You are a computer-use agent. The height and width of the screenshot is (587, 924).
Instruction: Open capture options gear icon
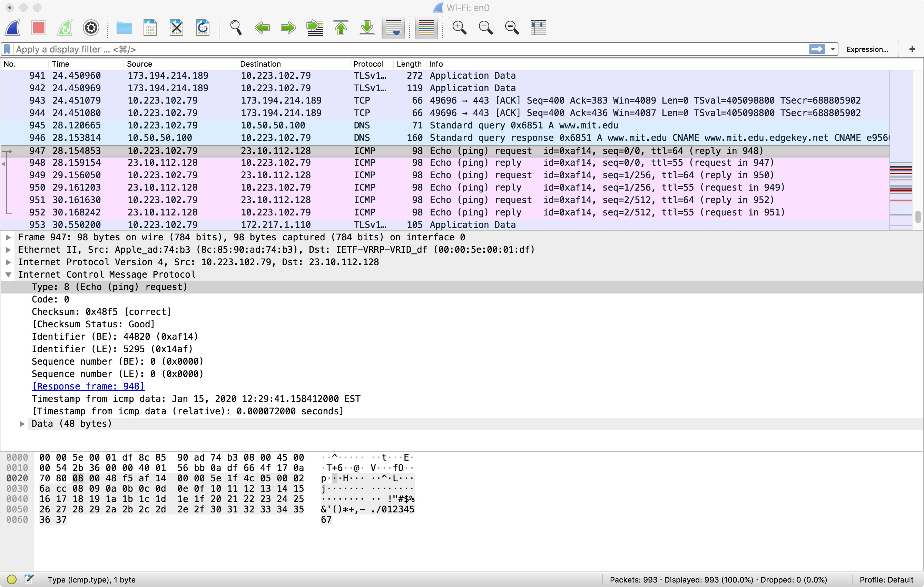click(91, 28)
